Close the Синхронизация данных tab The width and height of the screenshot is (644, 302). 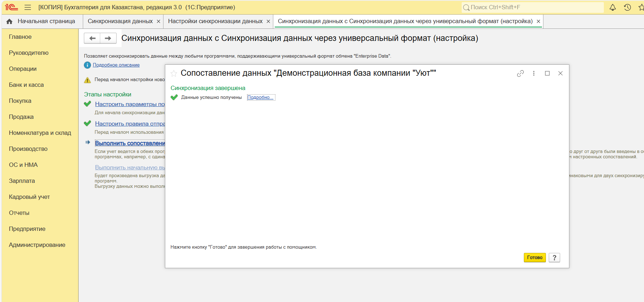[159, 22]
